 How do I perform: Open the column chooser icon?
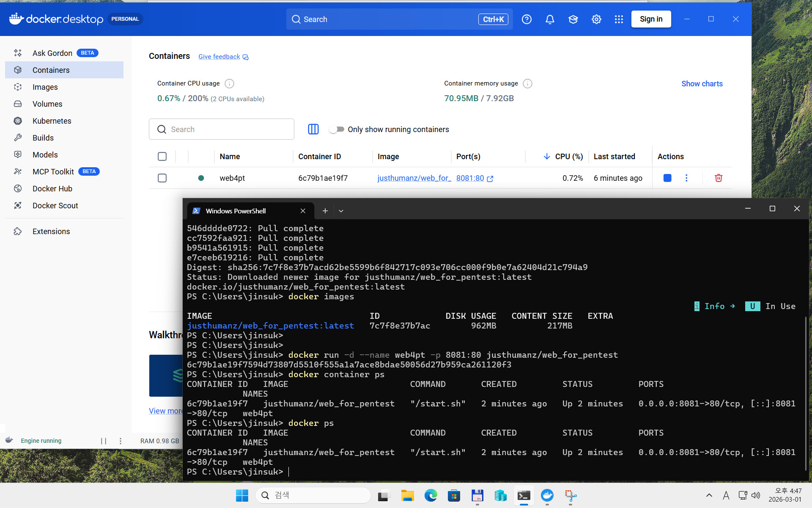point(313,129)
